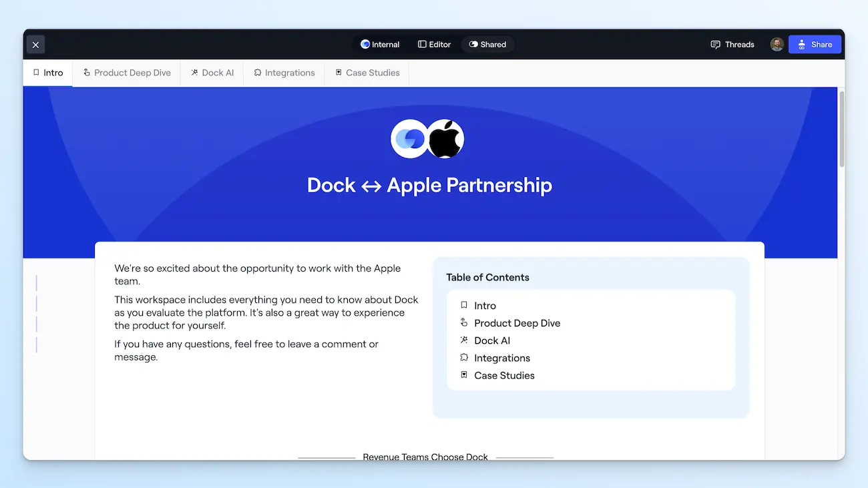
Task: Click paragraph about working with Apple team
Action: 258,275
